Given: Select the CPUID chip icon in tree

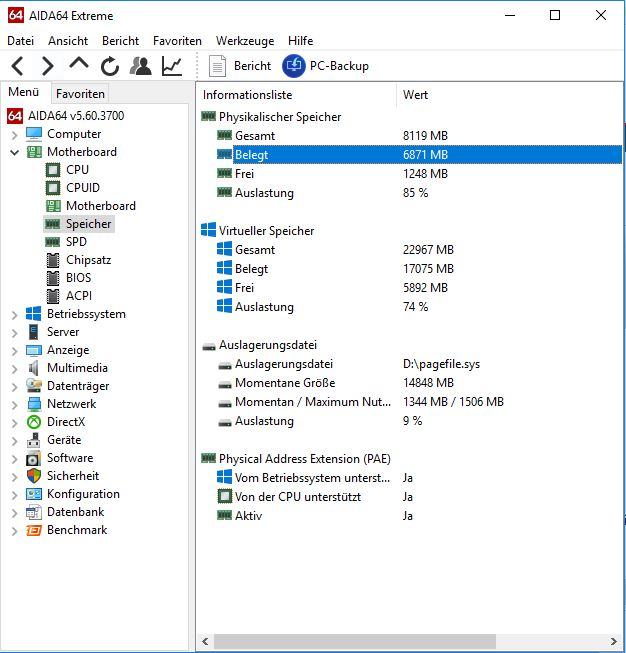Looking at the screenshot, I should pos(53,188).
